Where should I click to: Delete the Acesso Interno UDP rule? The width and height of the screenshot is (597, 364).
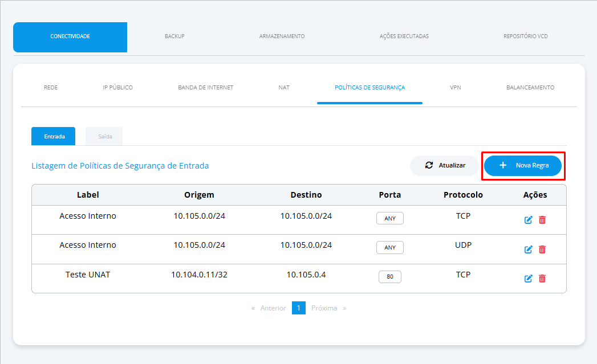pyautogui.click(x=542, y=250)
